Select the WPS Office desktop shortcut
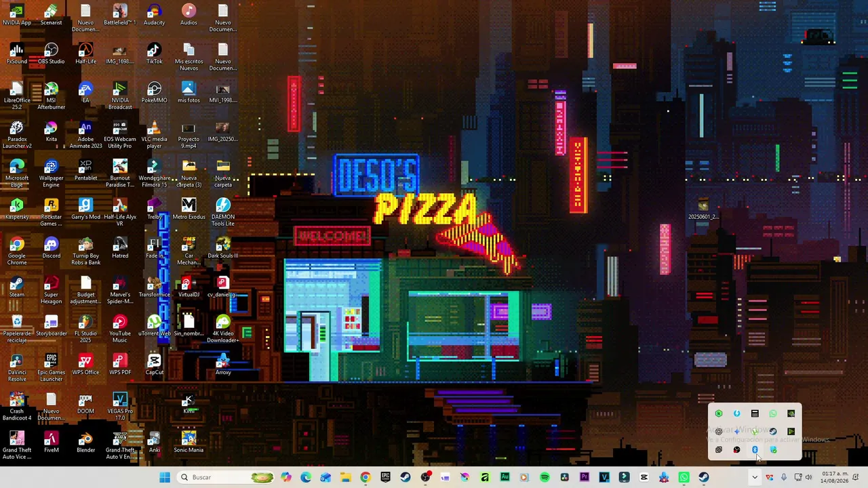The image size is (868, 488). pos(85,365)
